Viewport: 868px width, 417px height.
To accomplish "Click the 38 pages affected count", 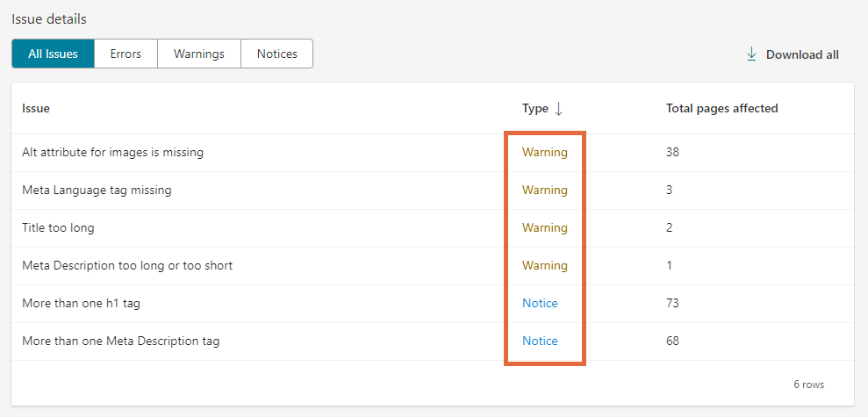I will tap(673, 152).
